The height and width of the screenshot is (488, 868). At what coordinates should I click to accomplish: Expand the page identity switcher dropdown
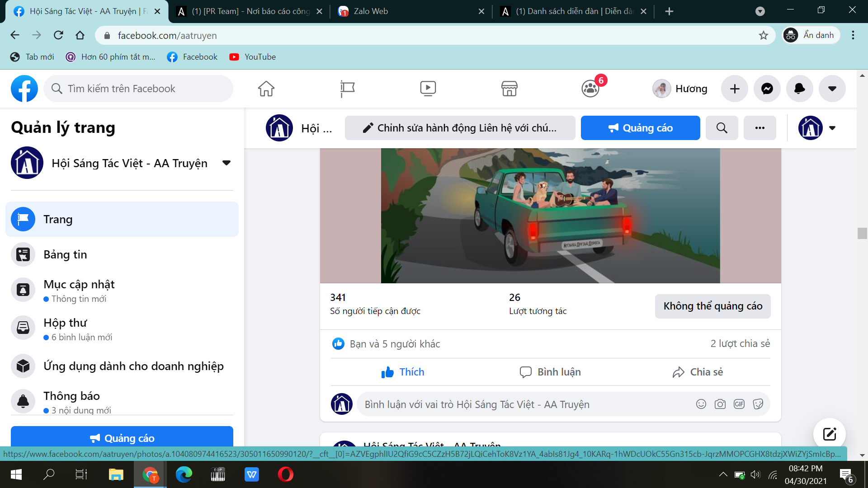pos(832,128)
